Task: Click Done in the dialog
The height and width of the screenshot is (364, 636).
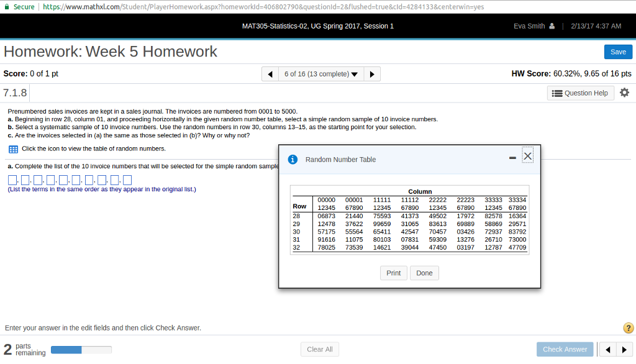Action: (x=424, y=273)
